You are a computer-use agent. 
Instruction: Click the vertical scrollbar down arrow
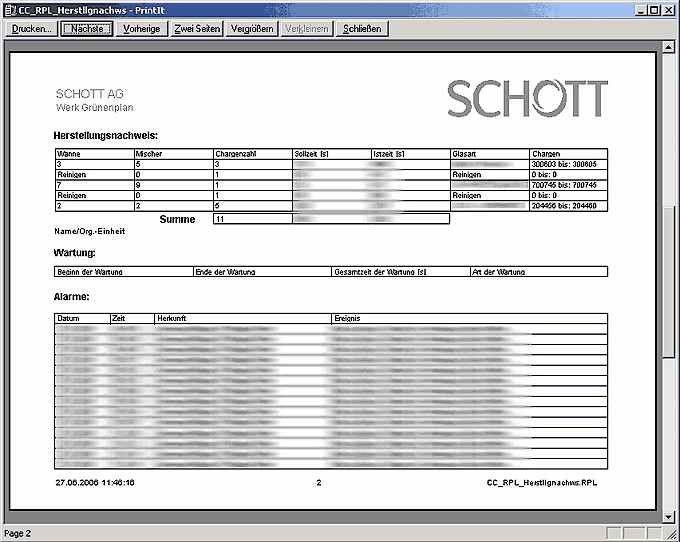(x=668, y=516)
